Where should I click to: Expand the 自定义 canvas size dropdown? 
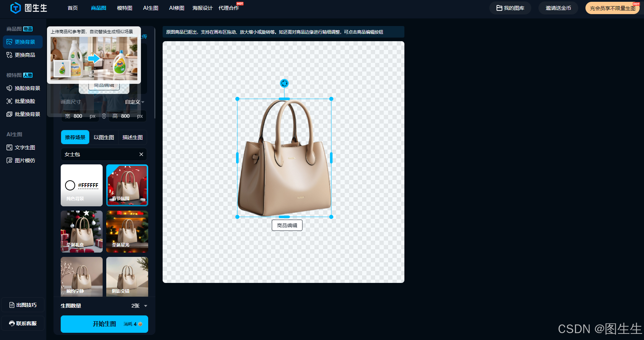point(134,102)
